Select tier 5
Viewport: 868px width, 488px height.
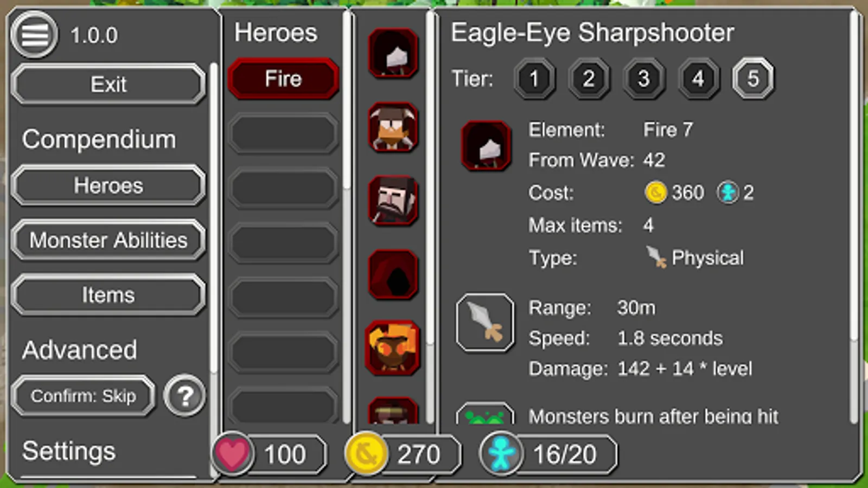click(x=753, y=79)
